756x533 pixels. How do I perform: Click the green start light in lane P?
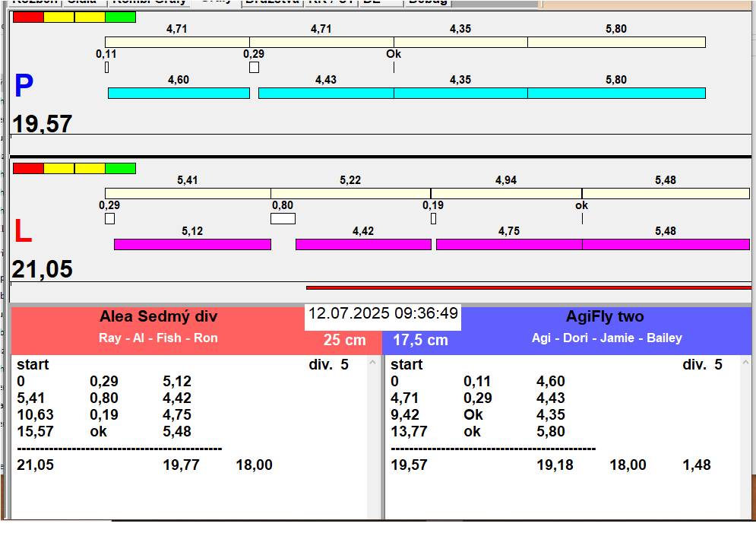point(120,17)
